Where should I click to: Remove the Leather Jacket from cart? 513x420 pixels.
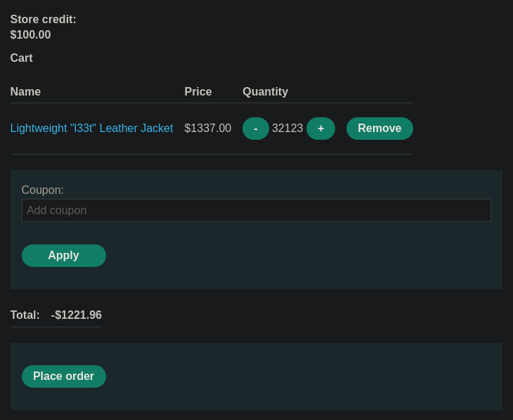pos(379,129)
